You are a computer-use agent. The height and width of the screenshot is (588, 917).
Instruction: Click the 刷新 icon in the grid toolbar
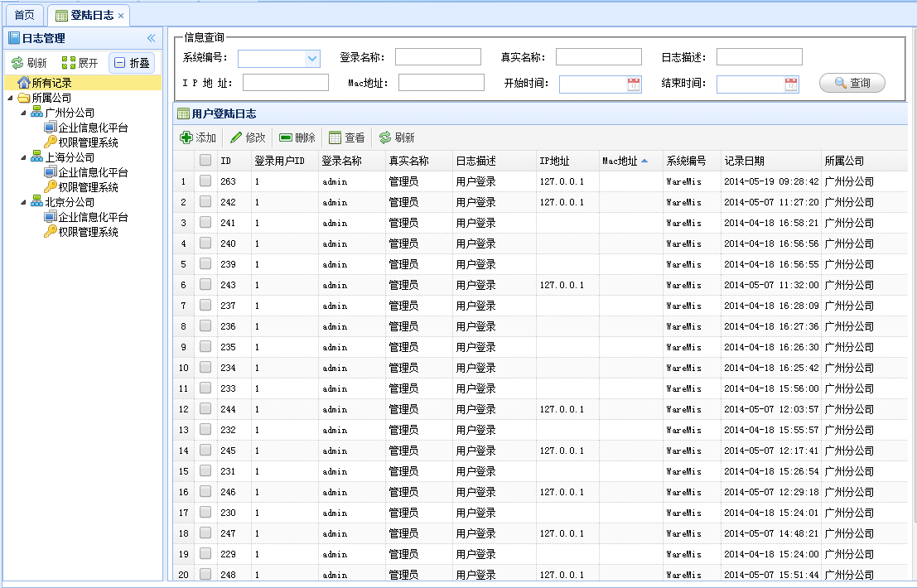385,137
